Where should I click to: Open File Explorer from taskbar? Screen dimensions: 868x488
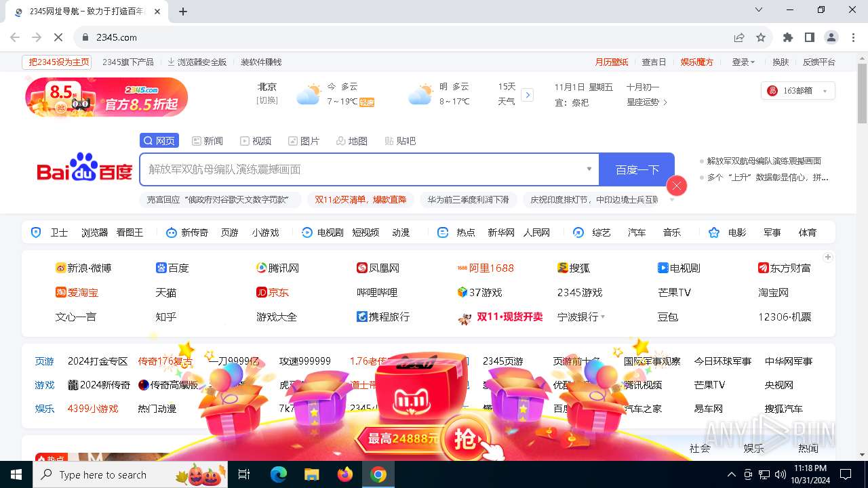pos(312,474)
